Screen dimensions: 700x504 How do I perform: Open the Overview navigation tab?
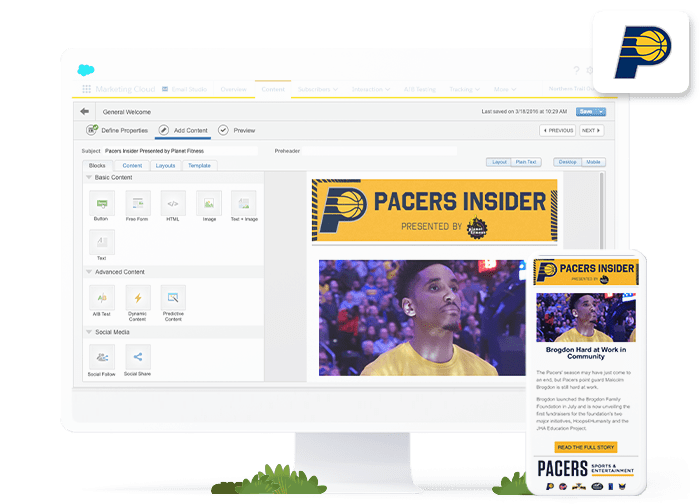pyautogui.click(x=233, y=89)
